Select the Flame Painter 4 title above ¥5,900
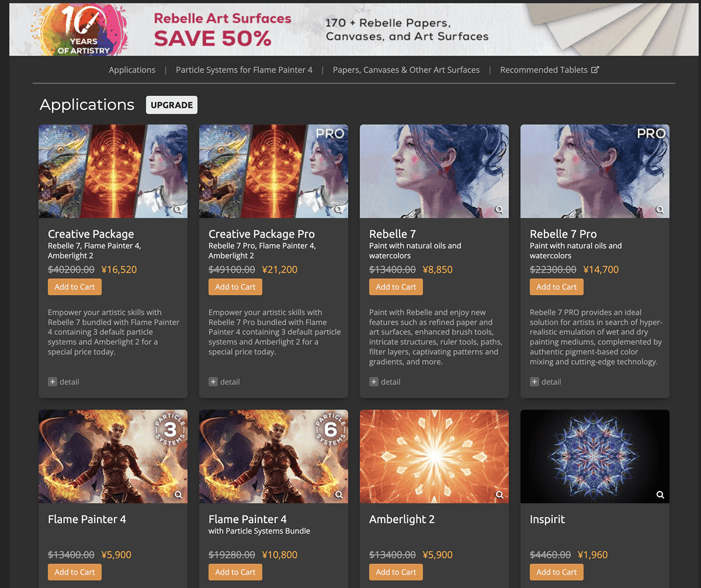The height and width of the screenshot is (588, 701). tap(87, 519)
